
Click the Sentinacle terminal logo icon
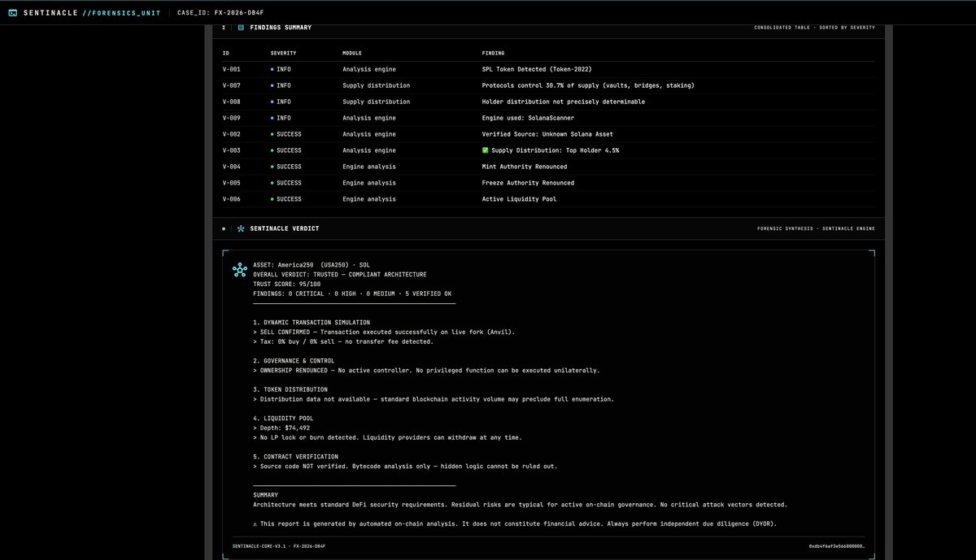click(x=12, y=13)
